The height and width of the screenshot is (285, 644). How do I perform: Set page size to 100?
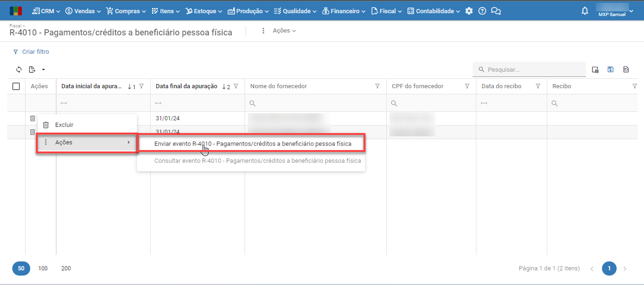tap(43, 268)
